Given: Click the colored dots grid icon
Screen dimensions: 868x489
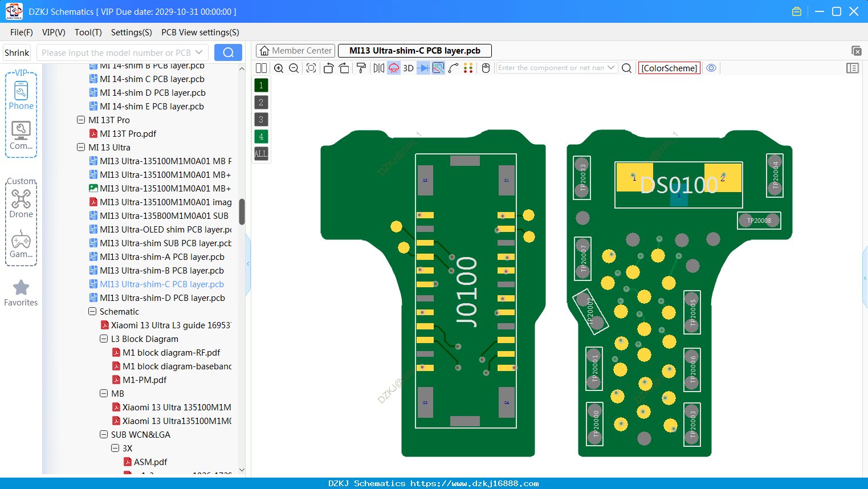Looking at the screenshot, I should click(x=468, y=68).
